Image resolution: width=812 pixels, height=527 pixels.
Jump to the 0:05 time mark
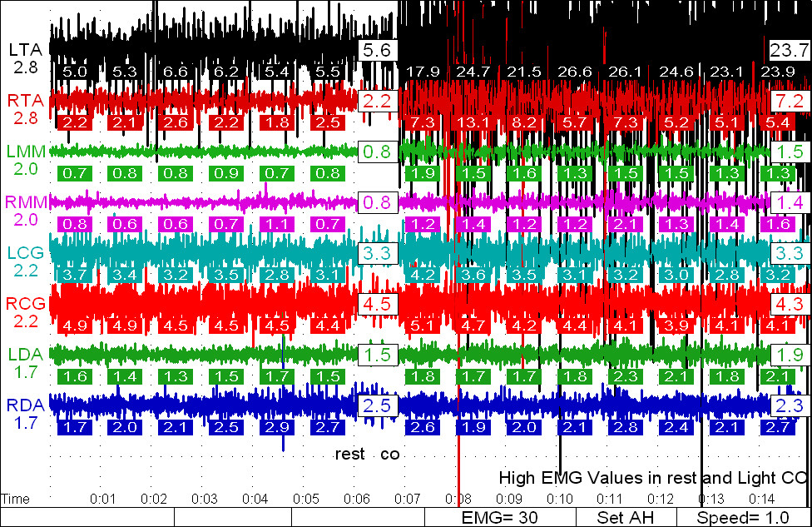pyautogui.click(x=306, y=499)
